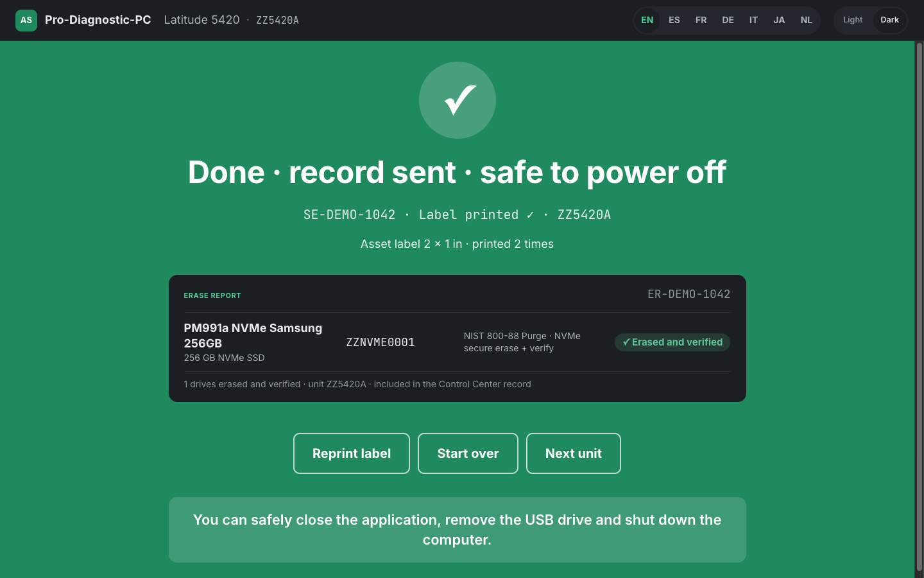Click the ZZ5420A tag in header

[278, 21]
